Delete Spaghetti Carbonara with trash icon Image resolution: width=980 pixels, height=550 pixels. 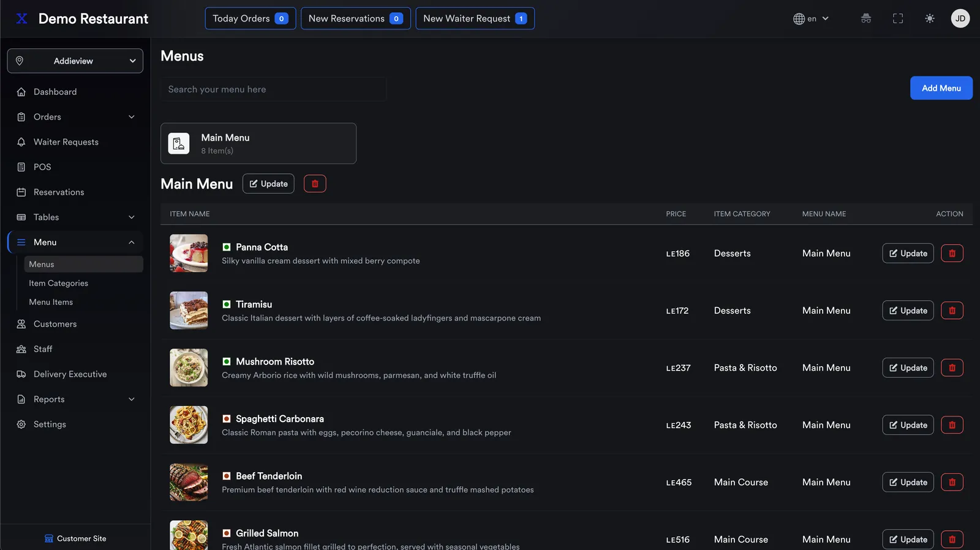click(x=952, y=425)
